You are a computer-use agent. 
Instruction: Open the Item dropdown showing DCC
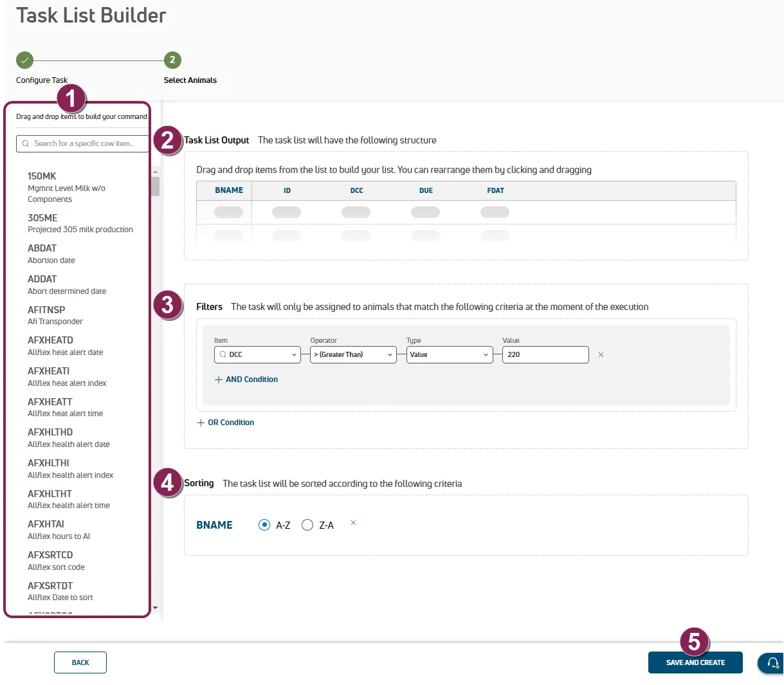(x=257, y=354)
